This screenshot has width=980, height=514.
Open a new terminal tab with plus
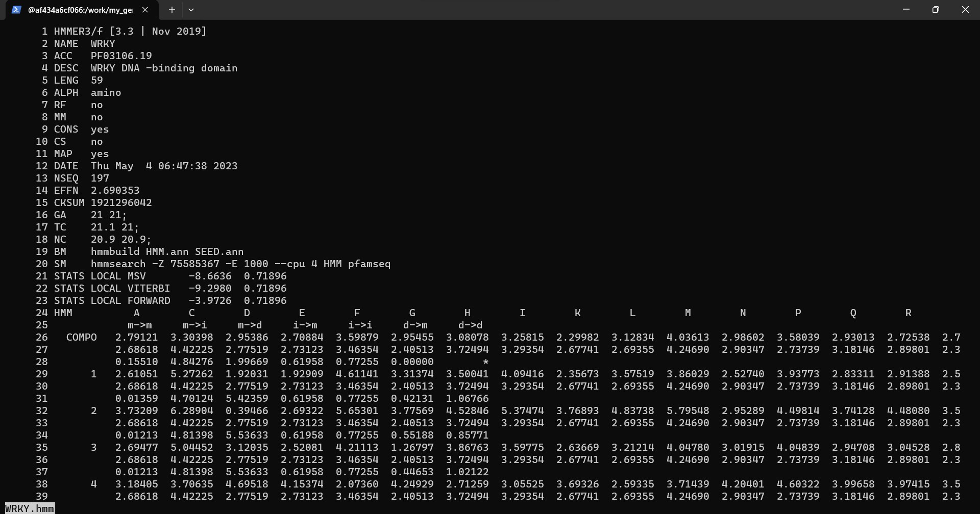(x=172, y=10)
